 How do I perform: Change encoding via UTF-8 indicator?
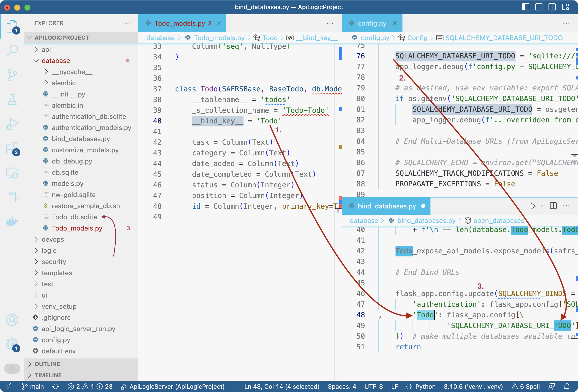374,386
